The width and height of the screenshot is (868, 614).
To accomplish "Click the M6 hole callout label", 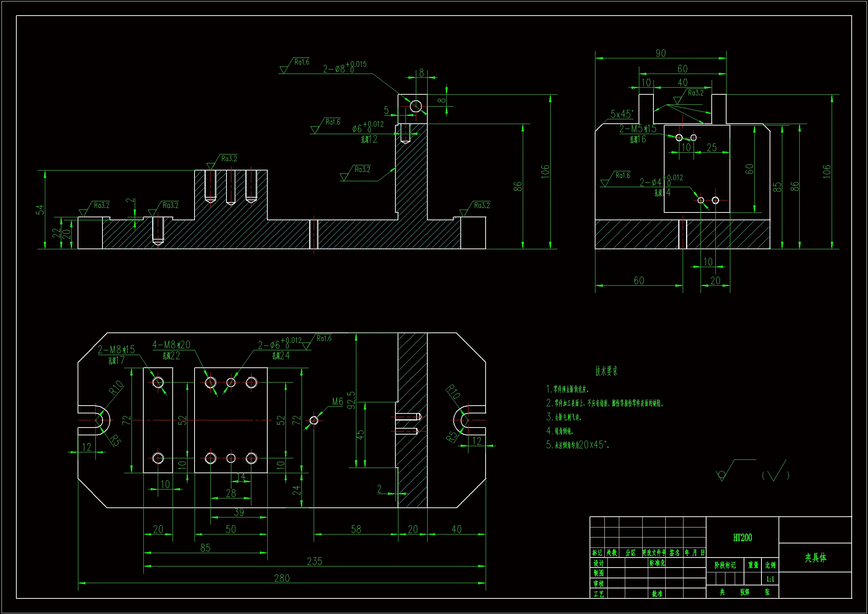I will [337, 402].
